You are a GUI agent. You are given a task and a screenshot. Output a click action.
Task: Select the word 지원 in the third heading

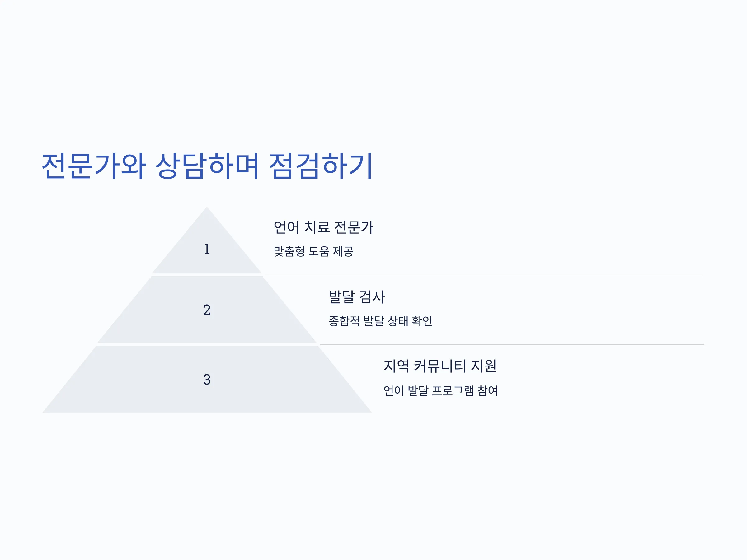click(484, 366)
